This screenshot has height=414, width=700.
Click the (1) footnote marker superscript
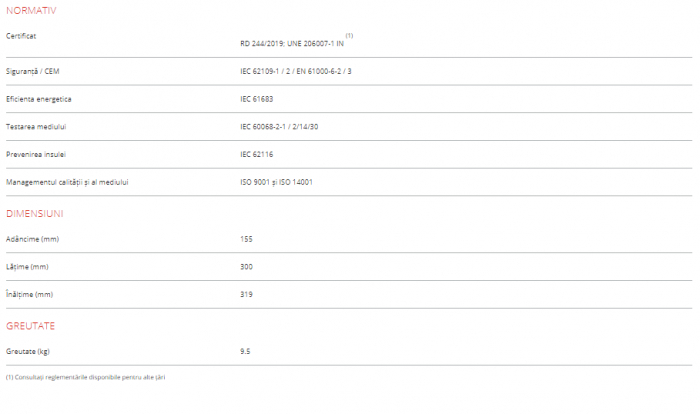coord(349,36)
